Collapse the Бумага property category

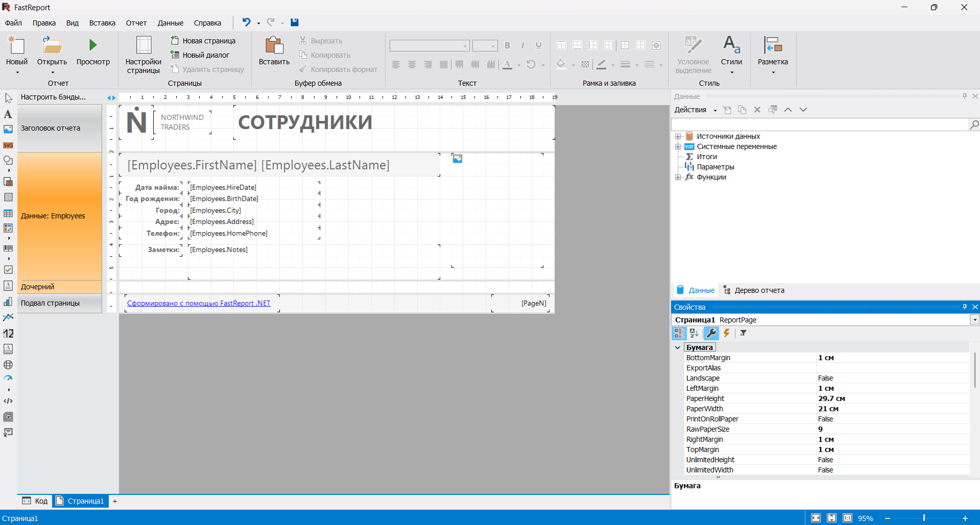pos(678,347)
